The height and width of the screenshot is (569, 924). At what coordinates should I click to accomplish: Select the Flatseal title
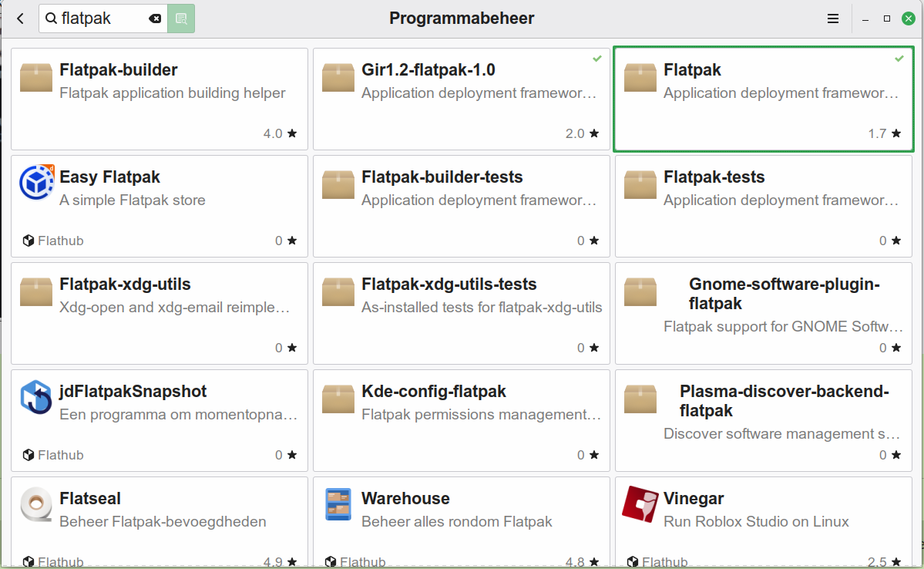(90, 499)
